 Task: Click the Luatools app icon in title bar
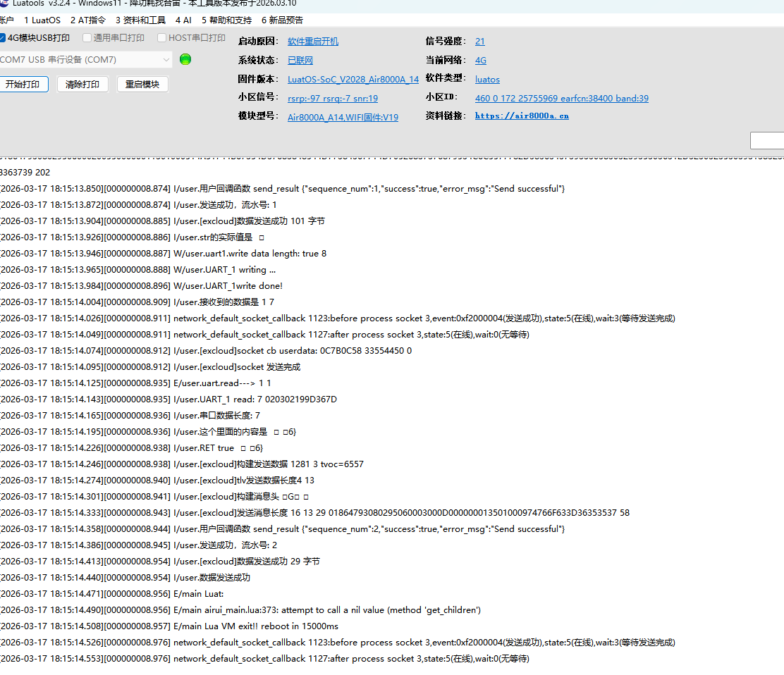(x=4, y=3)
